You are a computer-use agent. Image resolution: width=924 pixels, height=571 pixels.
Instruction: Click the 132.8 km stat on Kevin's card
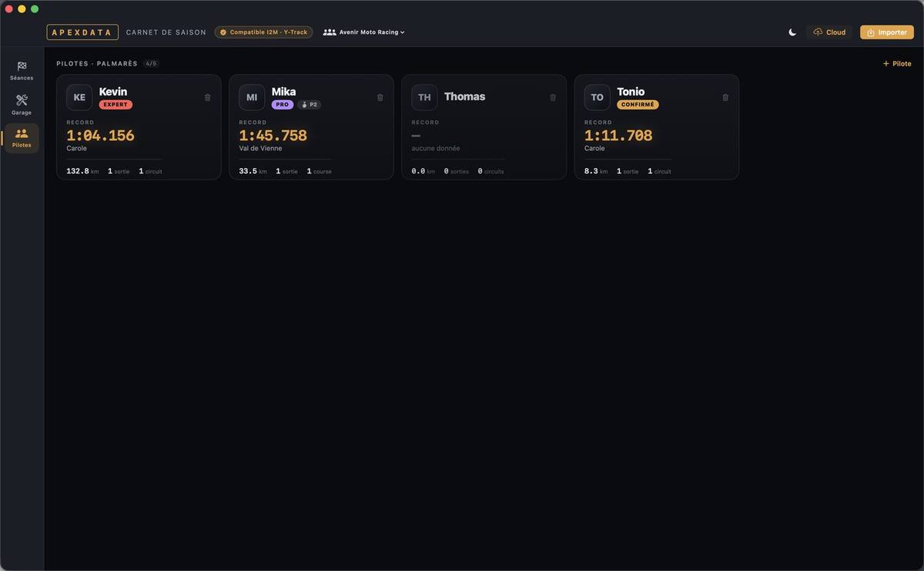(82, 171)
